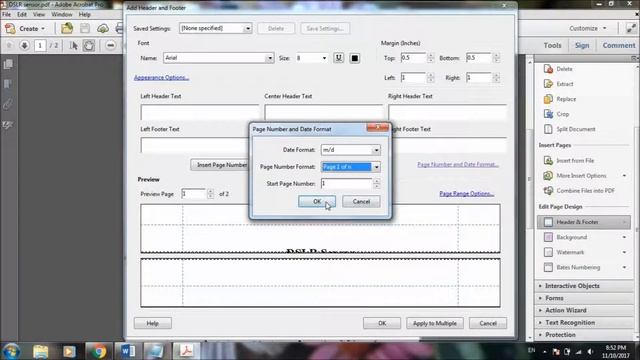The height and width of the screenshot is (360, 640).
Task: Open the Appearance Options link
Action: (x=161, y=78)
